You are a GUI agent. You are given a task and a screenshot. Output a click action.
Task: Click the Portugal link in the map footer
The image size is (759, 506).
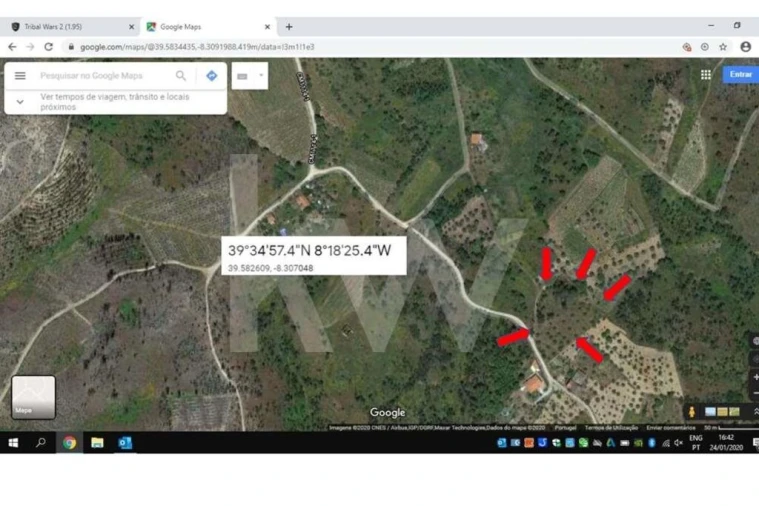(x=565, y=428)
